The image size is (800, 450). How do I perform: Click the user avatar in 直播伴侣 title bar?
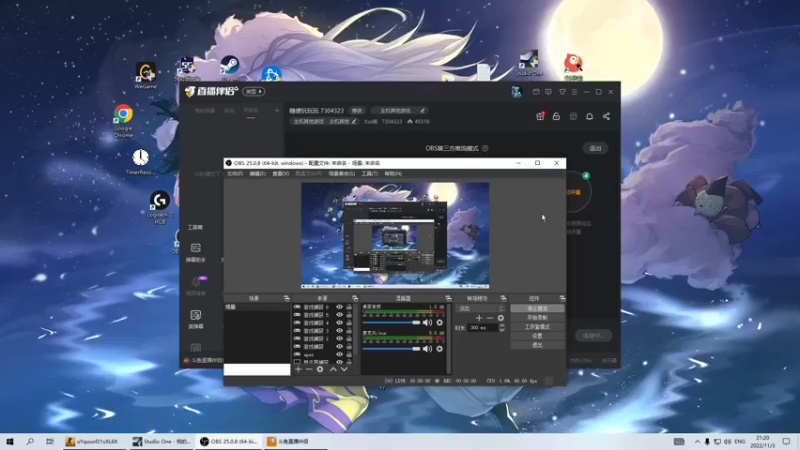coord(516,92)
